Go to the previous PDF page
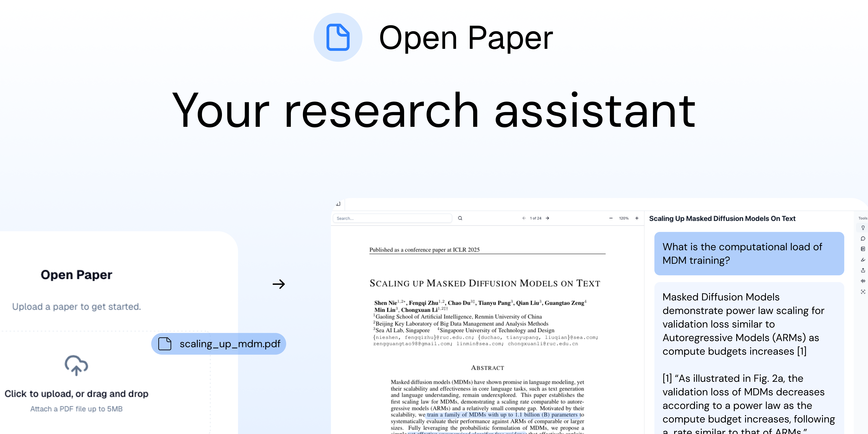Viewport: 868px width, 434px height. pyautogui.click(x=524, y=218)
